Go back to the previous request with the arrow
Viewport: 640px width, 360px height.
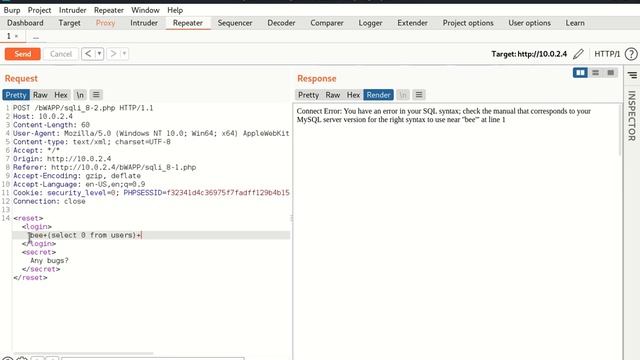88,54
